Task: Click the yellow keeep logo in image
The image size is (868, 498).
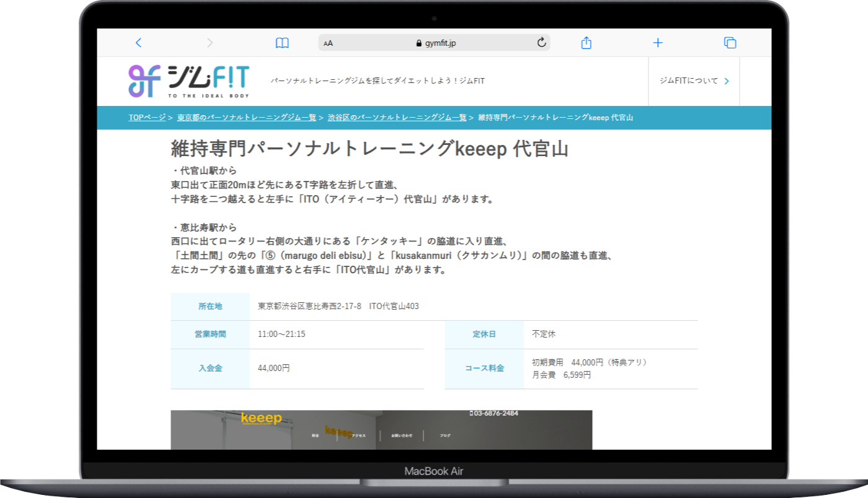Action: click(x=261, y=419)
